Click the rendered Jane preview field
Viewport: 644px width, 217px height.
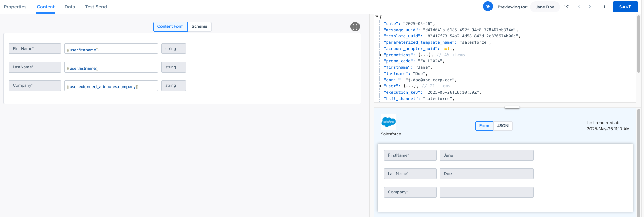(486, 155)
